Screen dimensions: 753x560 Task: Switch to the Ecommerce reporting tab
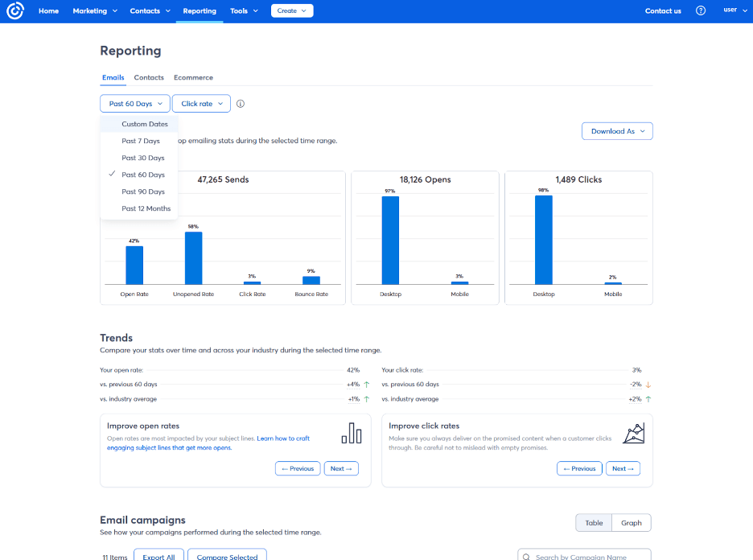coord(193,77)
